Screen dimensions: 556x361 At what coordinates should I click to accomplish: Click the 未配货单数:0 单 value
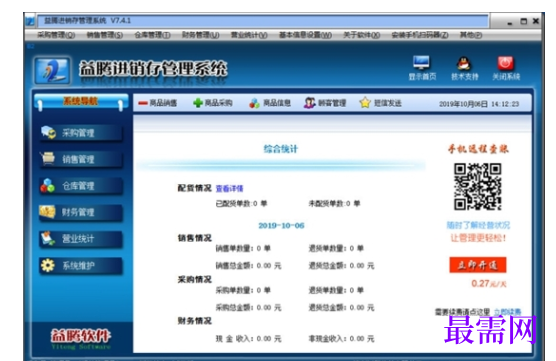point(334,204)
